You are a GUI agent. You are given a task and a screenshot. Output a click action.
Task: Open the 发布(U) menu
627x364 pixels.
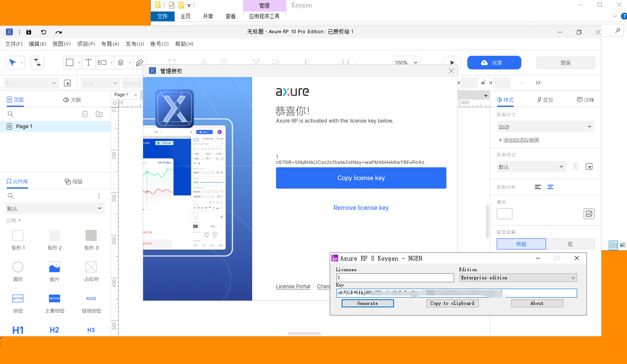pyautogui.click(x=135, y=44)
